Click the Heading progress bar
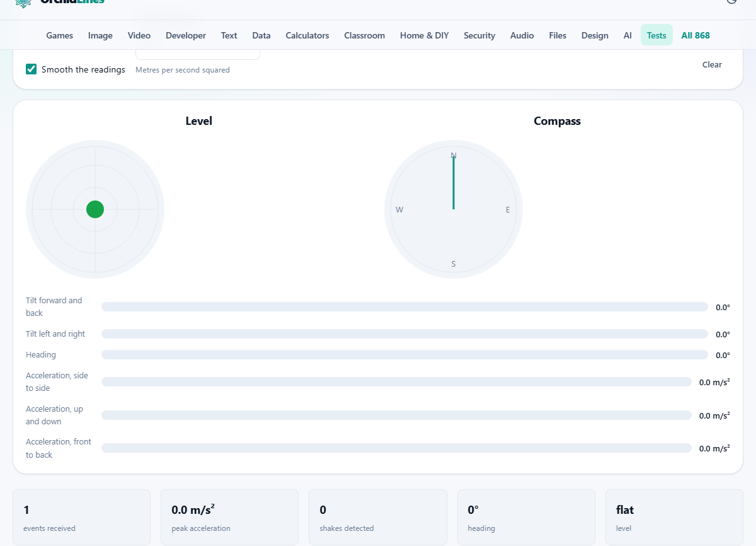Viewport: 756px width, 546px height. coord(404,355)
